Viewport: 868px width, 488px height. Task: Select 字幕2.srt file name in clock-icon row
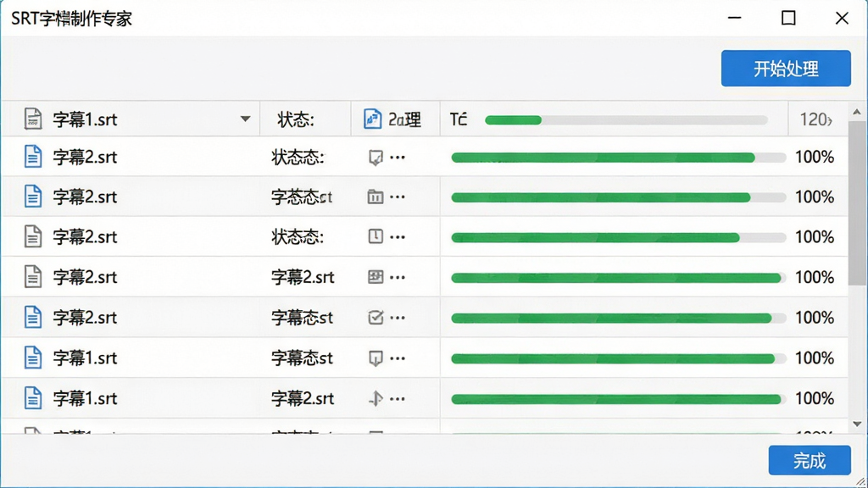pyautogui.click(x=85, y=237)
